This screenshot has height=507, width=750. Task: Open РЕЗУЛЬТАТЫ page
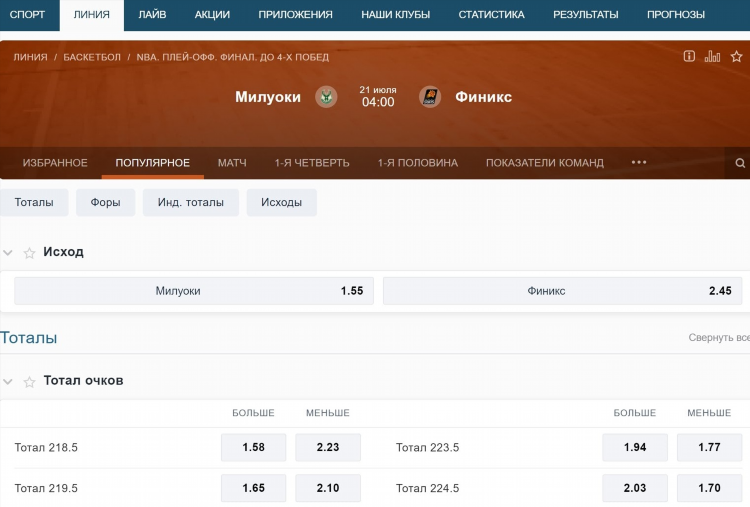pos(585,15)
